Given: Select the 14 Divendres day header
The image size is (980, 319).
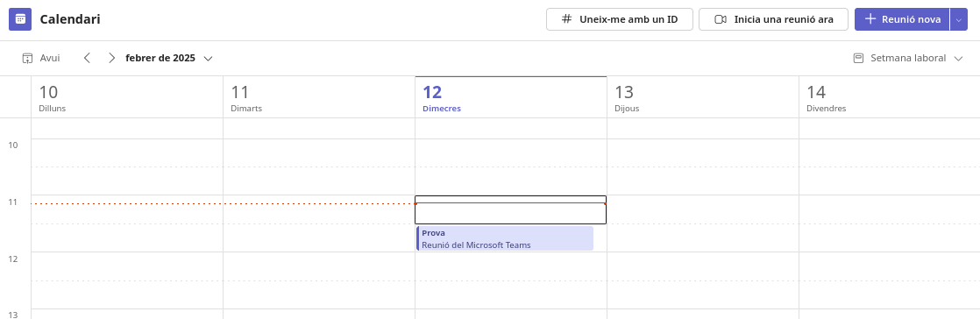Looking at the screenshot, I should (x=890, y=97).
